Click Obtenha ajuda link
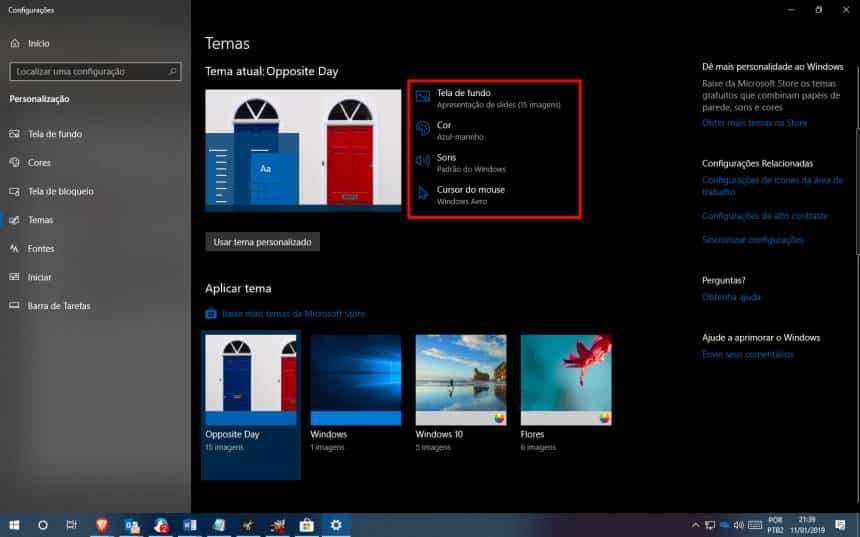The image size is (860, 537). pos(731,297)
